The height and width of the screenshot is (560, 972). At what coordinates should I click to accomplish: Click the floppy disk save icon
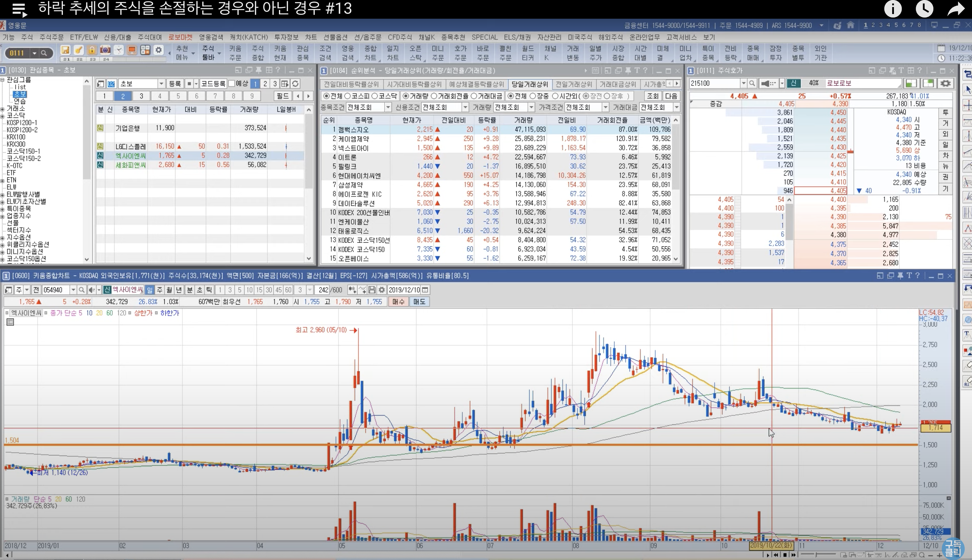coord(66,50)
